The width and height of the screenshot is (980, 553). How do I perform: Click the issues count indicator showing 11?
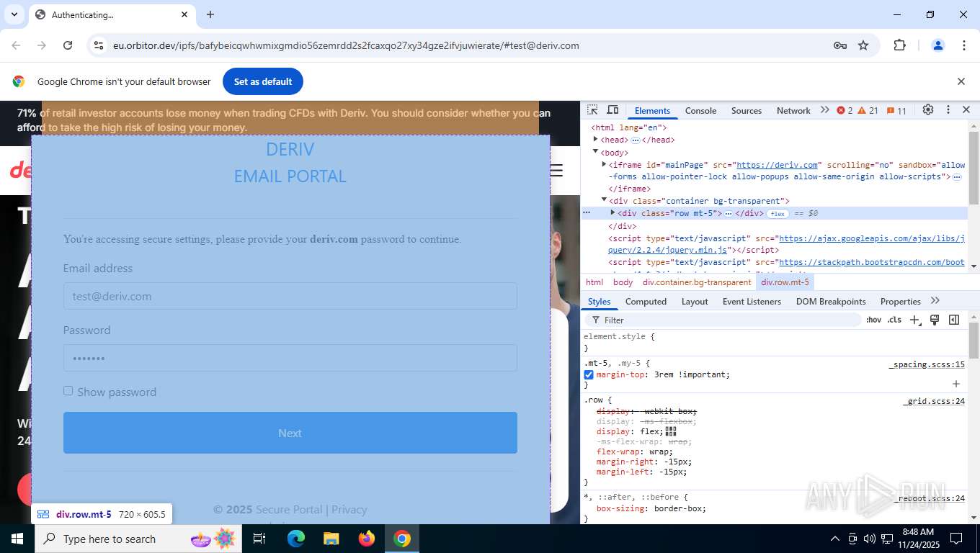(896, 110)
